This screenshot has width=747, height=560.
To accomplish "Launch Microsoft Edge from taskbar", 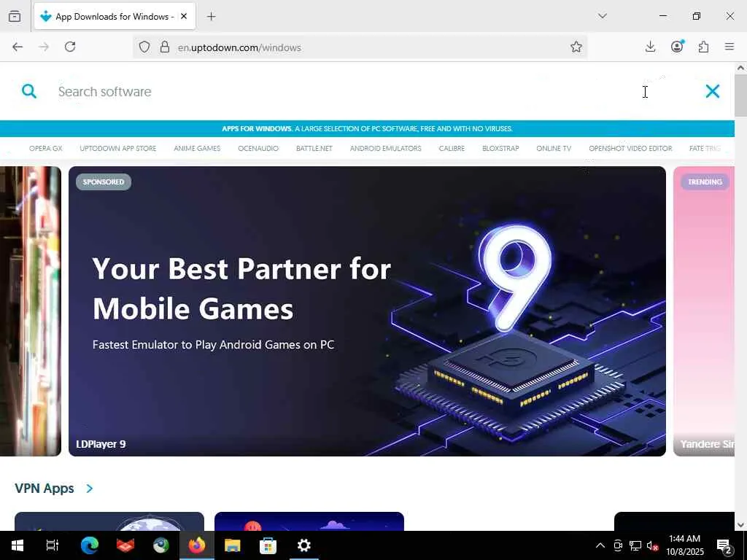I will click(90, 545).
